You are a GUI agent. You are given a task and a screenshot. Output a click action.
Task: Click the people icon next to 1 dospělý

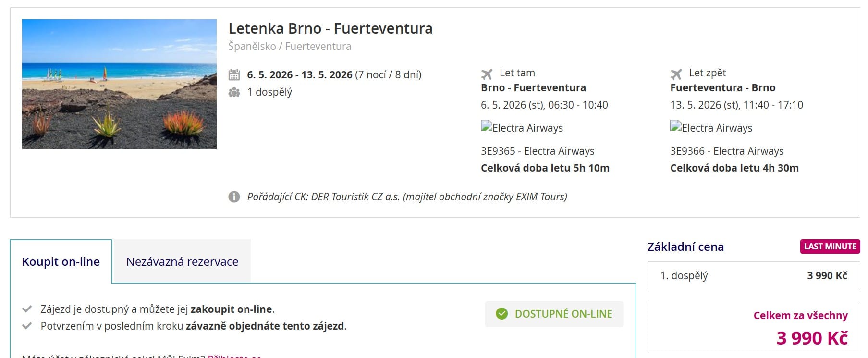[234, 92]
